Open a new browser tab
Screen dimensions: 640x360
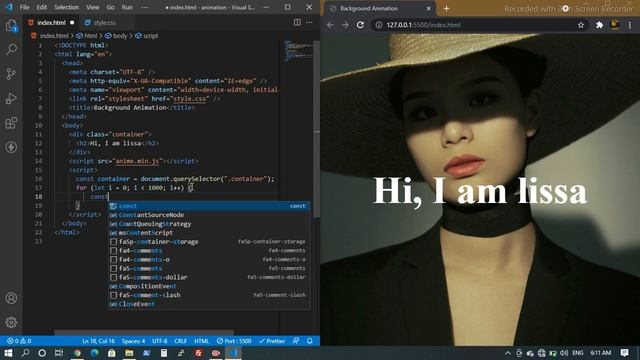click(x=446, y=9)
